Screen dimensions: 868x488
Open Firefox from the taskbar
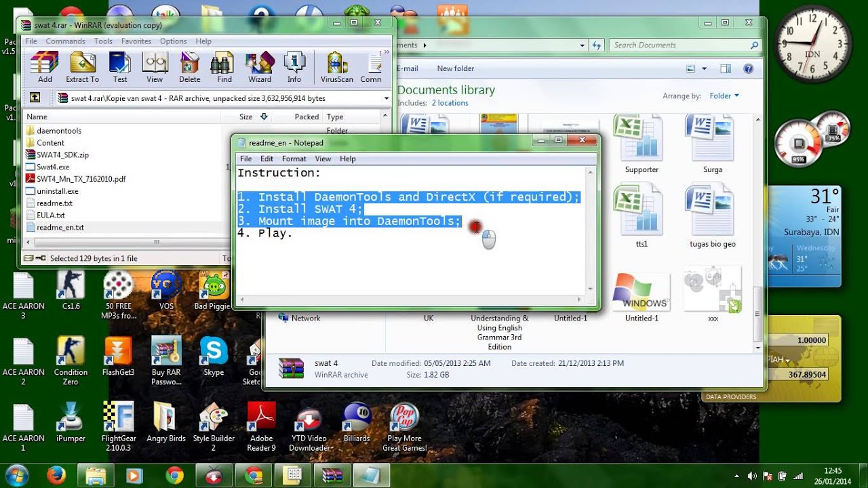tap(56, 475)
